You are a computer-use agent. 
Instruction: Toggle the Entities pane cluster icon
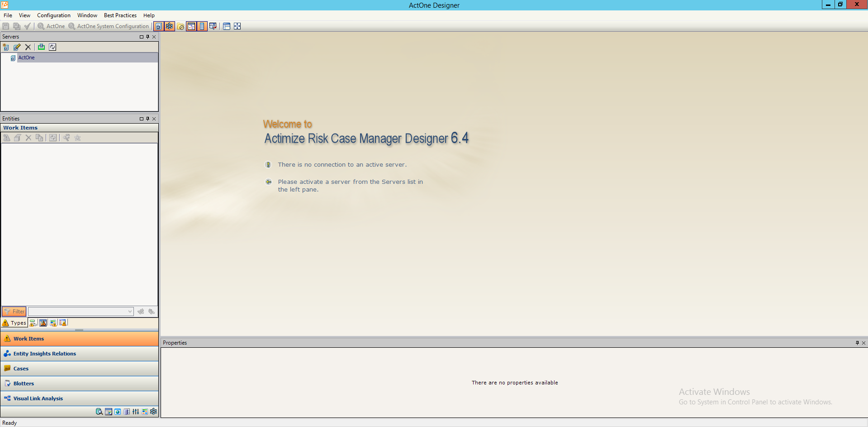(169, 26)
